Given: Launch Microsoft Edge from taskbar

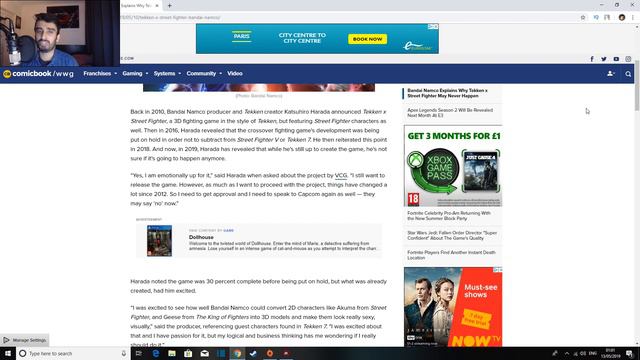Looking at the screenshot, I should tap(156, 353).
